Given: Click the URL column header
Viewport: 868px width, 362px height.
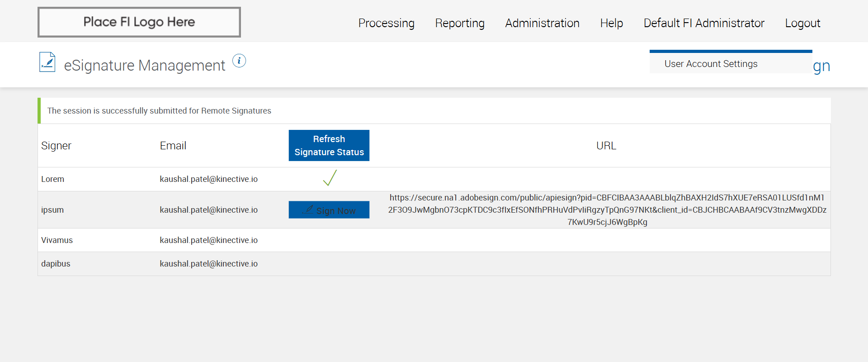Looking at the screenshot, I should click(x=606, y=146).
